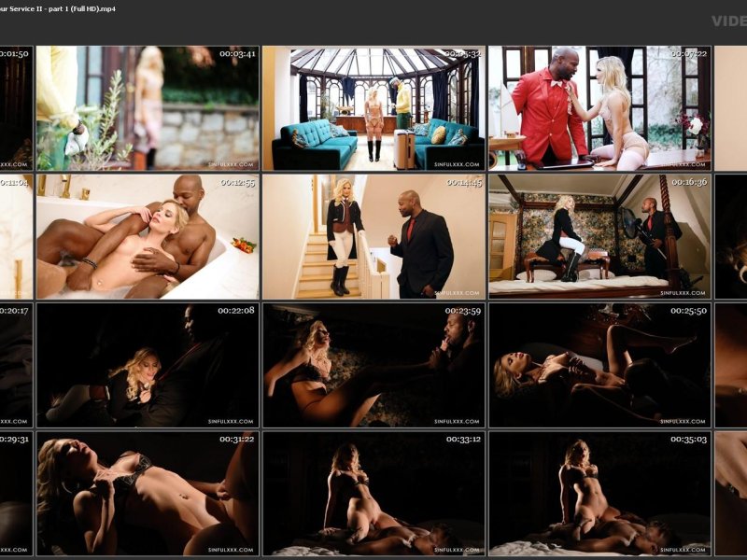Open the frame marked 05:32
The image size is (747, 560).
tap(373, 108)
